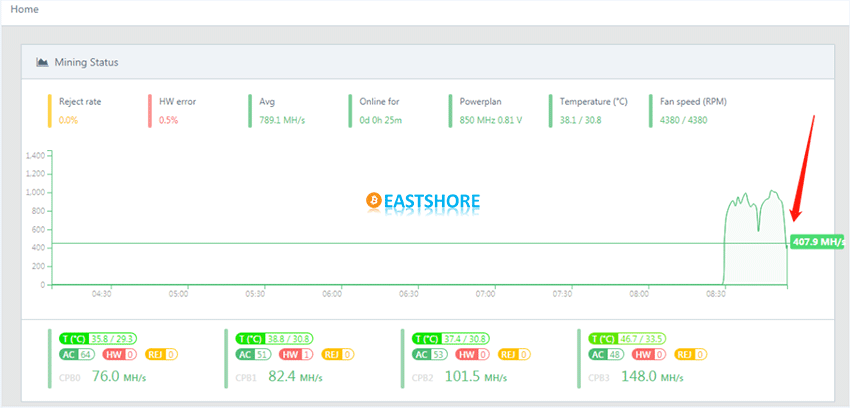Click the CPB0 REJ 0 badge
This screenshot has width=850, height=408.
(162, 355)
